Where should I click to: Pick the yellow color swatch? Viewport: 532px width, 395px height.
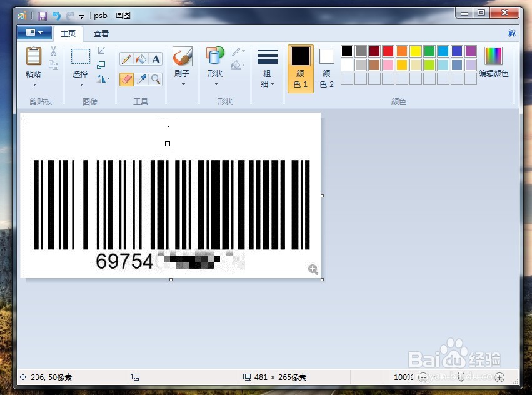pos(416,51)
